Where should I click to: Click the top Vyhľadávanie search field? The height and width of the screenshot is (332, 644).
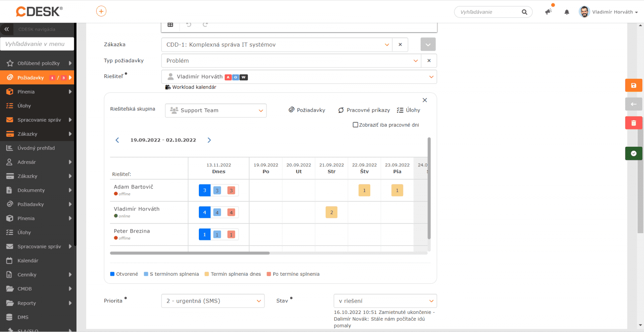493,12
